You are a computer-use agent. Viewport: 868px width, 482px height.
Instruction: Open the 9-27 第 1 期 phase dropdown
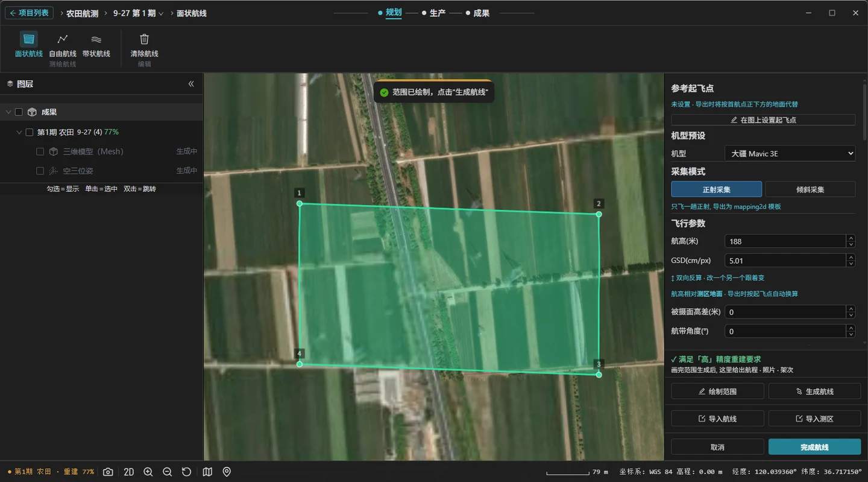139,13
